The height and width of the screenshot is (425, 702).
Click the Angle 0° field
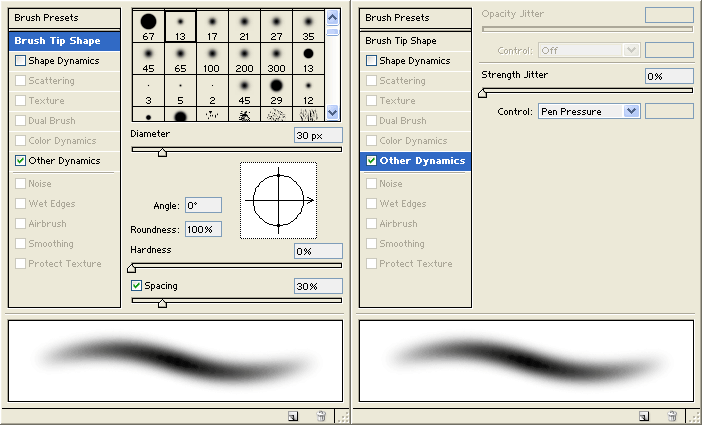pos(203,206)
